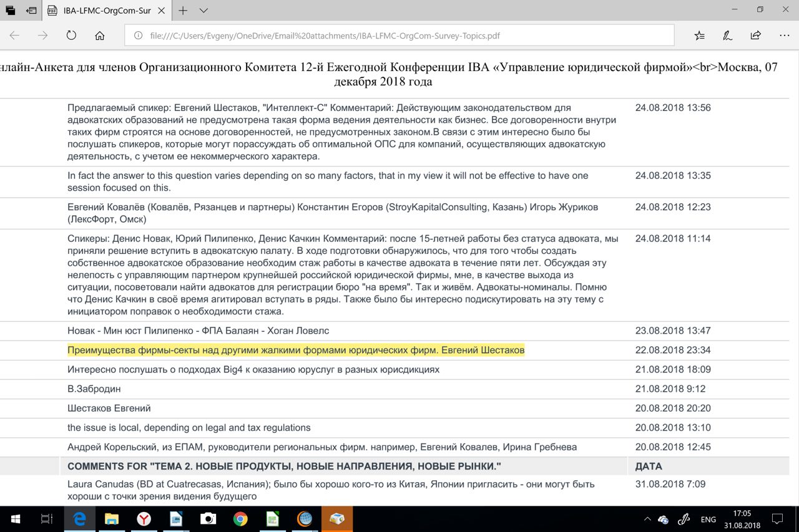Open the green spreadsheet app on the taskbar
Viewport: 799px width, 532px height.
point(273,519)
